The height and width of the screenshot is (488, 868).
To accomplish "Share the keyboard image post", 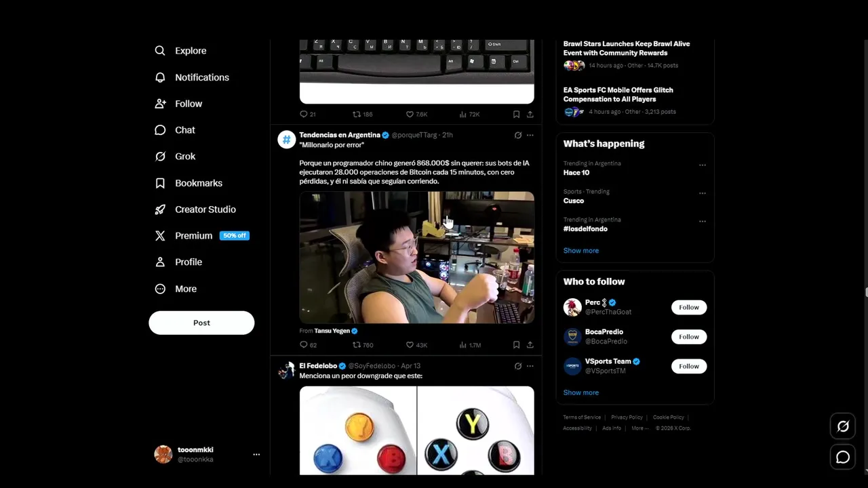I will (x=530, y=115).
